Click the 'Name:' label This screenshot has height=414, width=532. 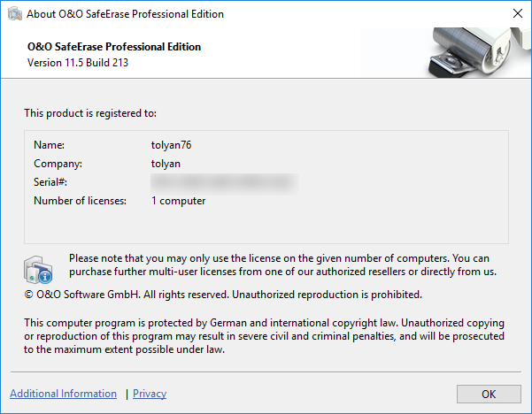[50, 145]
